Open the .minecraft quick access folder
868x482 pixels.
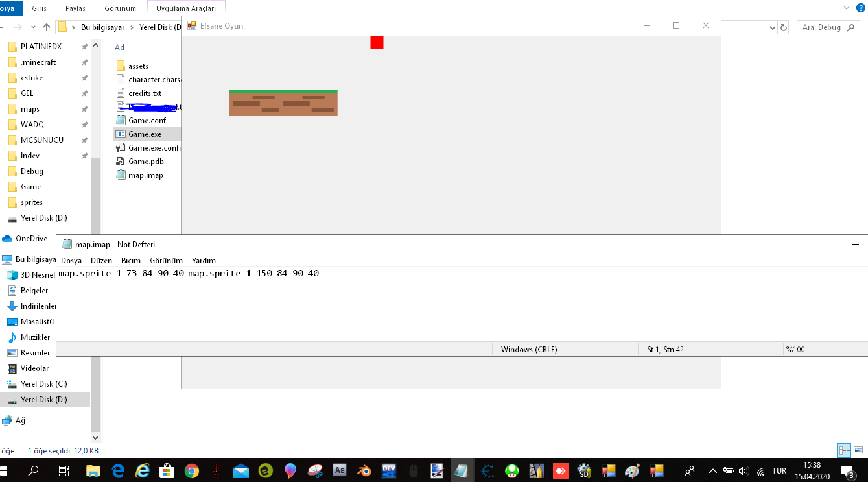pos(38,62)
